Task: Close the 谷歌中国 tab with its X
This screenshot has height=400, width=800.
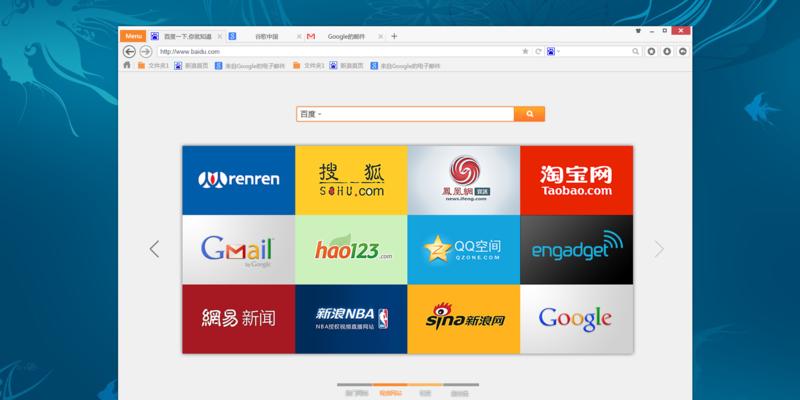Action: (299, 37)
